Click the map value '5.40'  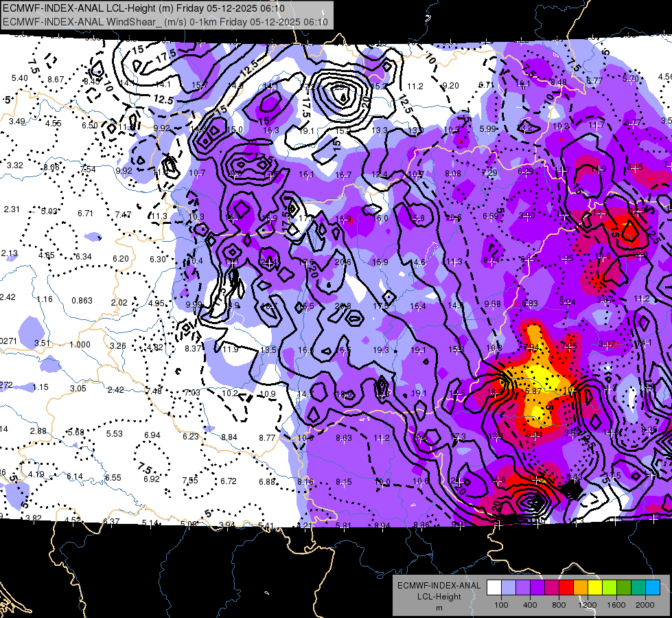click(20, 78)
